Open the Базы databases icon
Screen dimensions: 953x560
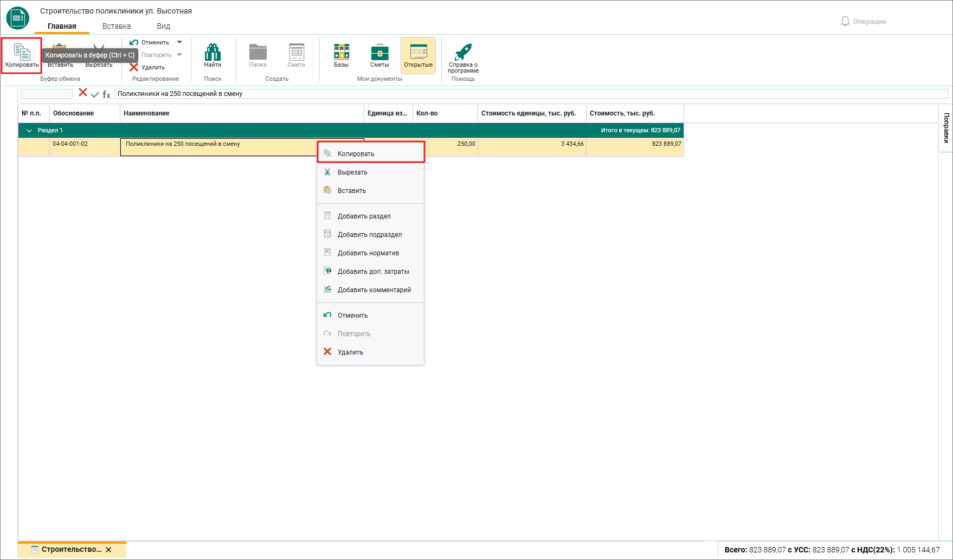tap(341, 52)
